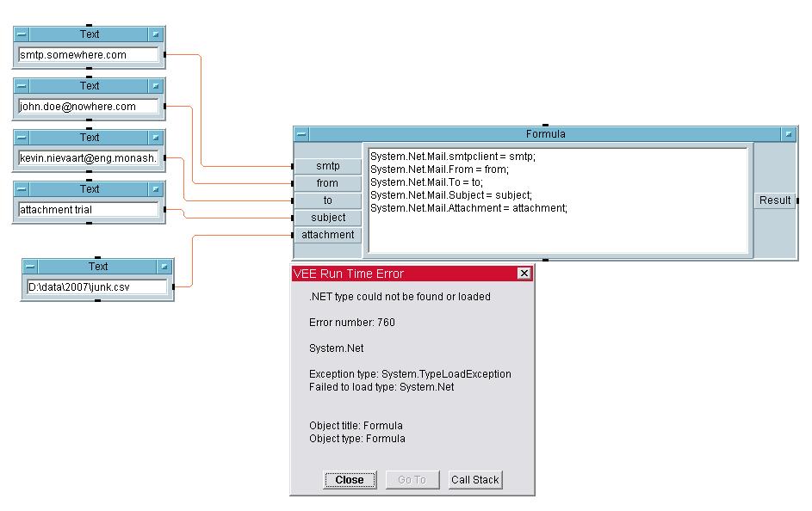Select the attachment input terminal

[x=327, y=235]
